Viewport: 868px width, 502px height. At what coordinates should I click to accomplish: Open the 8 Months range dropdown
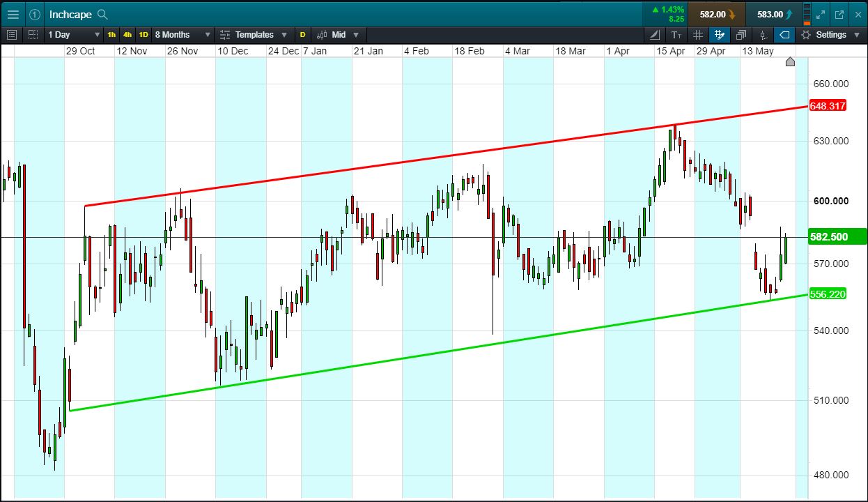click(183, 34)
